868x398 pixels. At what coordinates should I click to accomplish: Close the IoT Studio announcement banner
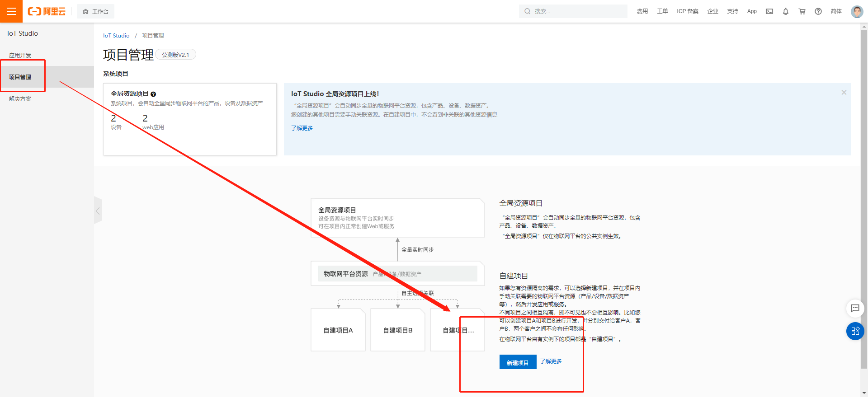(x=844, y=92)
